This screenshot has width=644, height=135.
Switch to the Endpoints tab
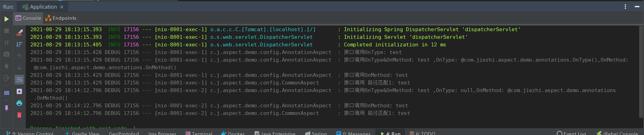tap(61, 18)
